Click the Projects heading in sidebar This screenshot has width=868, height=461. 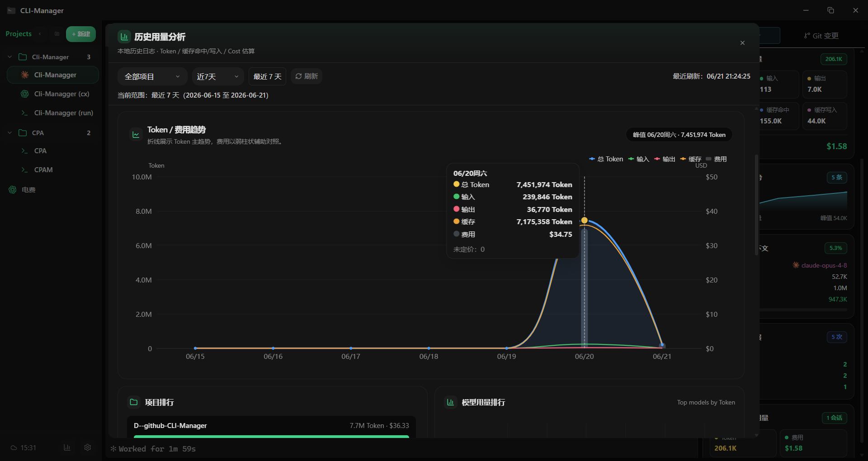(x=19, y=34)
